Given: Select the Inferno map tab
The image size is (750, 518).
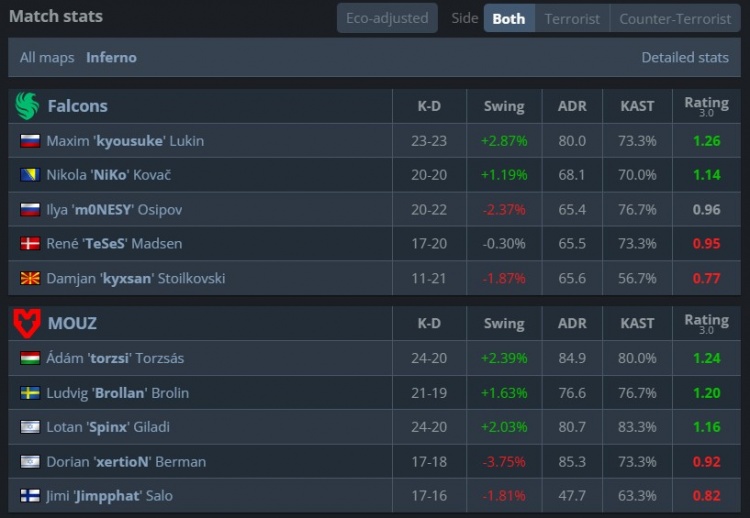Looking at the screenshot, I should coord(111,57).
